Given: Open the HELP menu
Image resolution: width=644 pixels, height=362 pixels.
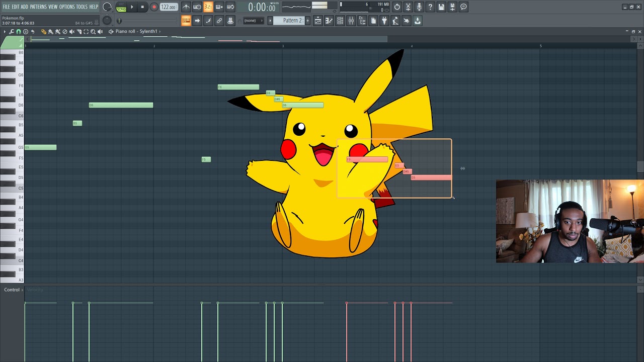Looking at the screenshot, I should point(94,7).
